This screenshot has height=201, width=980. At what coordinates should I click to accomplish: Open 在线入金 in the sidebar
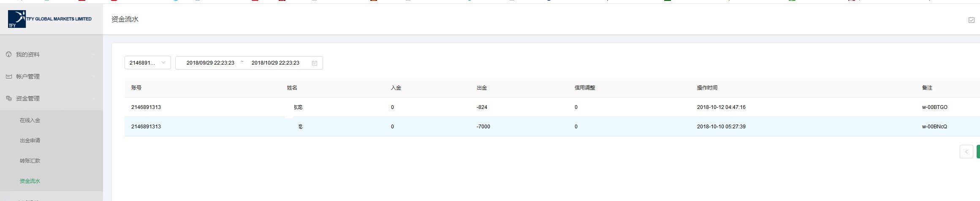coord(30,120)
